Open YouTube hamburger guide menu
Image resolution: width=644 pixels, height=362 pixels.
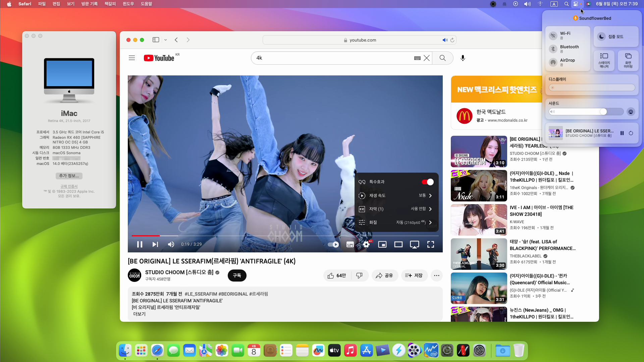point(132,58)
